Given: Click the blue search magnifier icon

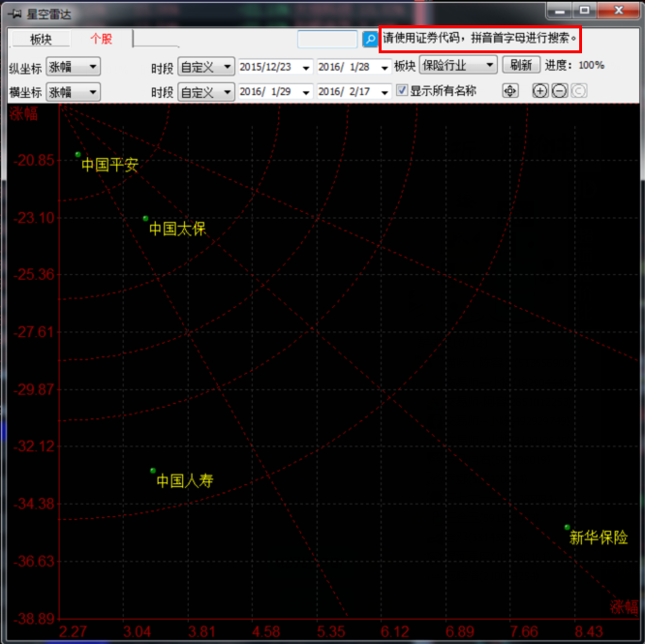Looking at the screenshot, I should [x=370, y=40].
